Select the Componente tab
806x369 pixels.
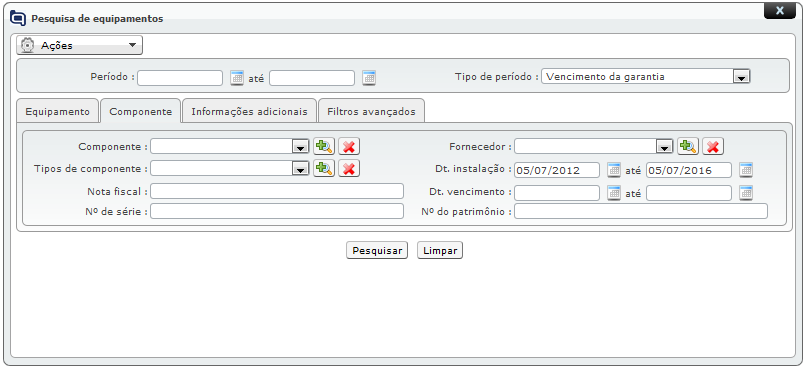click(x=140, y=111)
